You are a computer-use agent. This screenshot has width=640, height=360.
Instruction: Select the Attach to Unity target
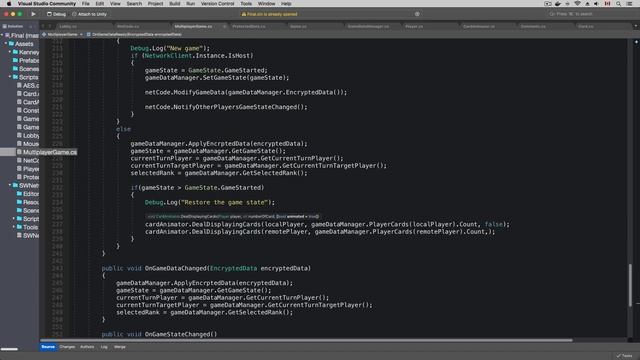click(x=89, y=14)
